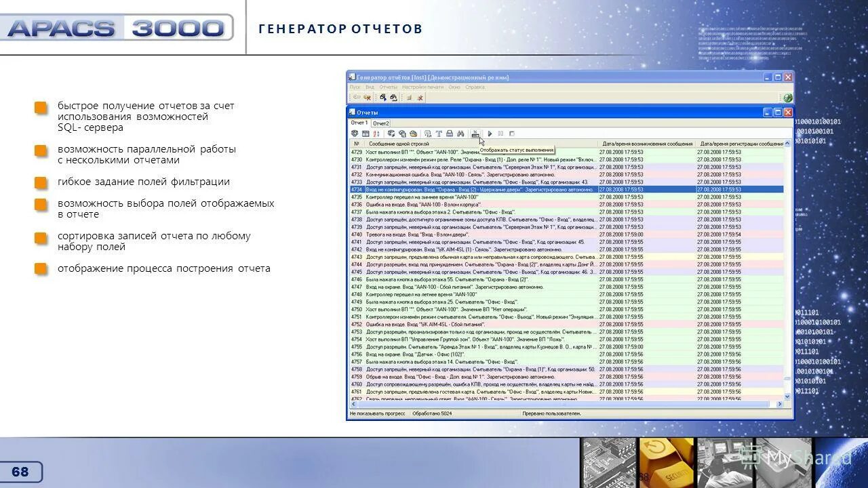Viewport: 868px width, 488px height.
Task: Open the Настройки печати menu
Action: tap(423, 87)
